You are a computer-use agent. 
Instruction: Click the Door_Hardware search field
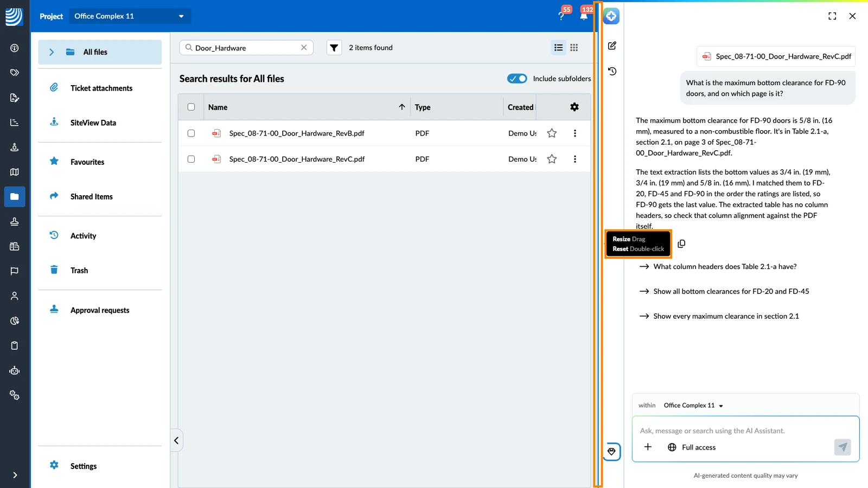246,48
